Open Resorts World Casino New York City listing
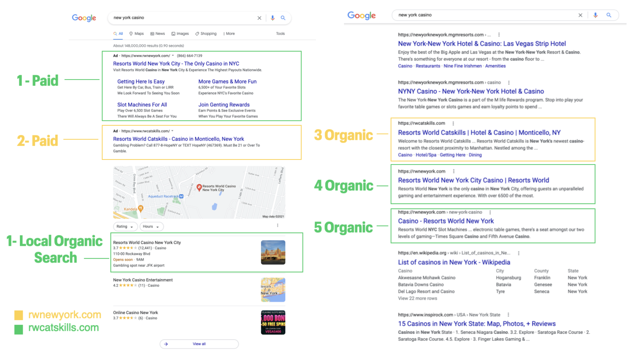 point(147,242)
